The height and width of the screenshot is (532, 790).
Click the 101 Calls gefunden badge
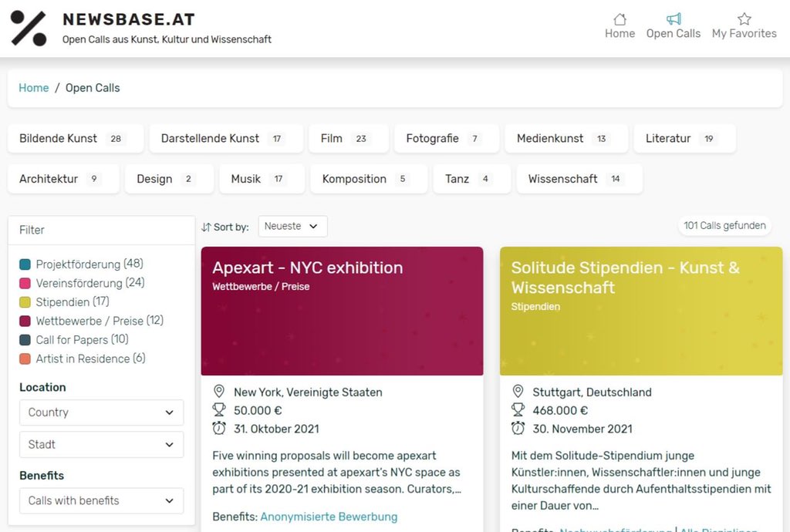(x=724, y=225)
